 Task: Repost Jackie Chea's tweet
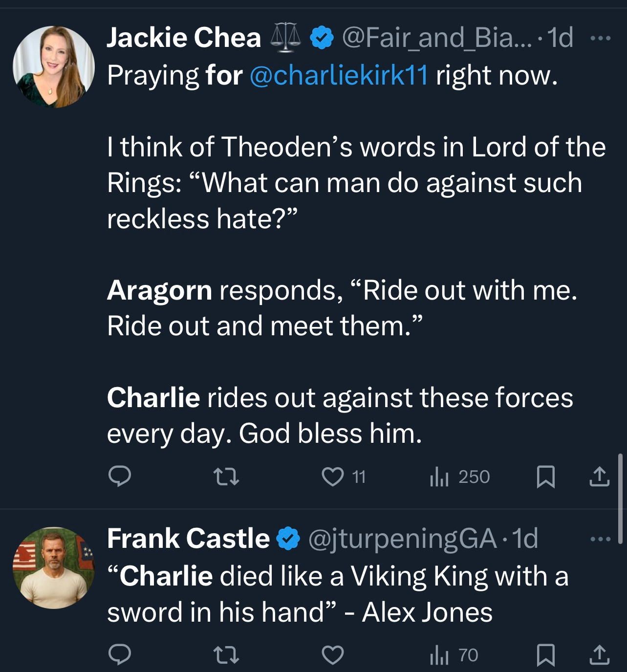click(x=227, y=477)
